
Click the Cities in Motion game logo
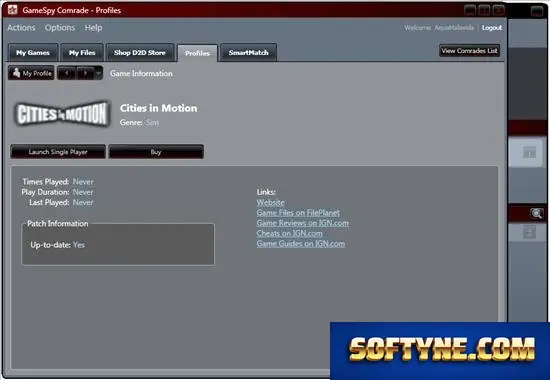62,114
